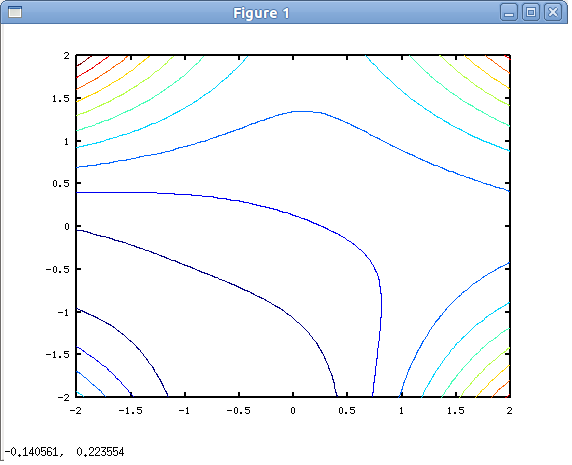
Task: Click the x-axis tick label 0.5
Action: (x=347, y=411)
